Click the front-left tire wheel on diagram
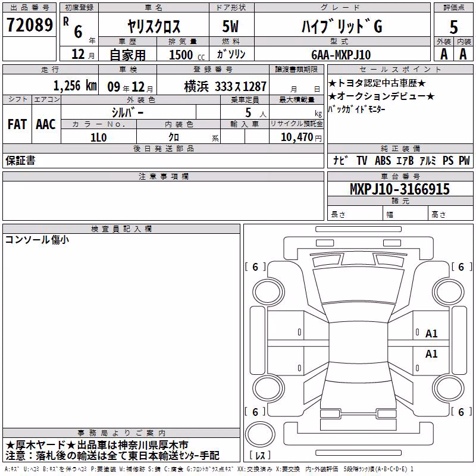The image size is (476, 476). [268, 292]
